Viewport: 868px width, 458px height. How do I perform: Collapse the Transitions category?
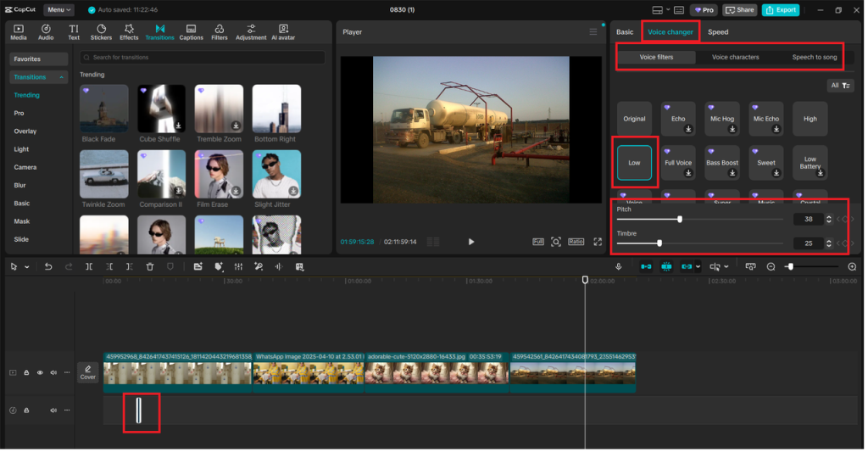[x=61, y=77]
